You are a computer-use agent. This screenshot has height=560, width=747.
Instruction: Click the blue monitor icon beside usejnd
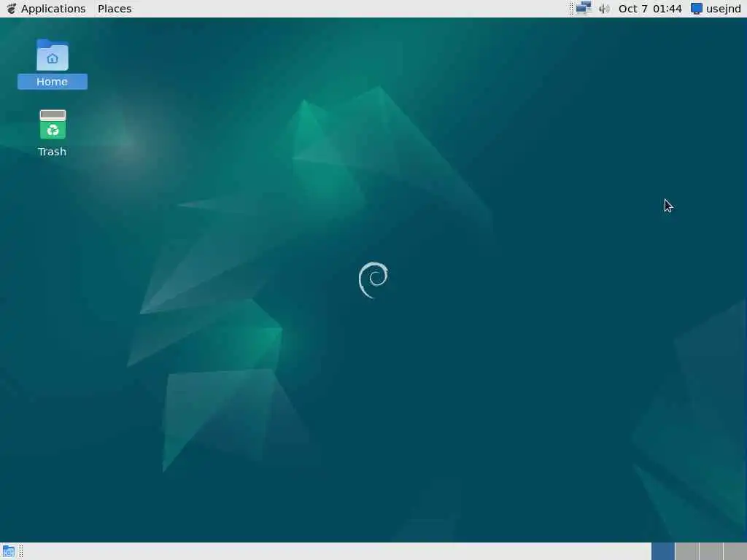pyautogui.click(x=697, y=9)
